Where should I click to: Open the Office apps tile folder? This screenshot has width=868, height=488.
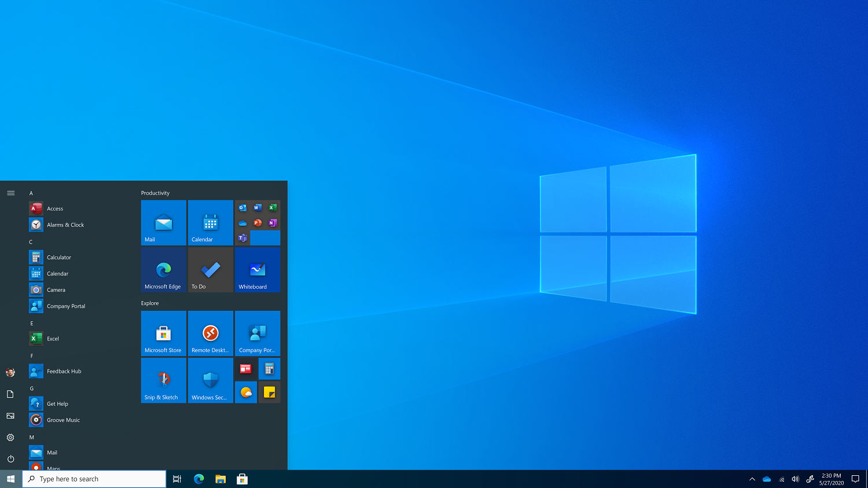[x=258, y=223]
